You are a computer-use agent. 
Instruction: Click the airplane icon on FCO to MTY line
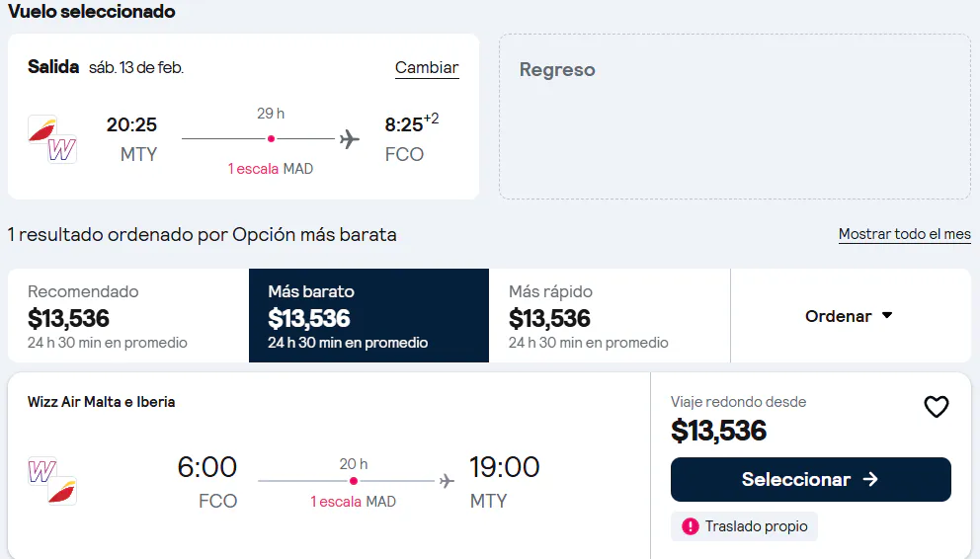click(x=447, y=481)
